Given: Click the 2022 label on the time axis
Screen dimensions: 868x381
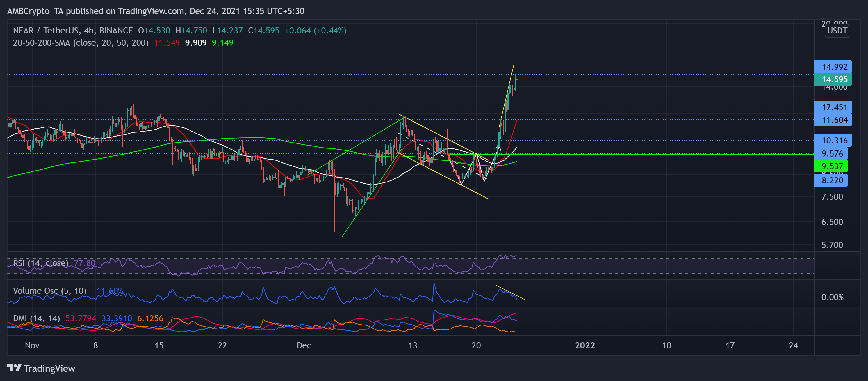Looking at the screenshot, I should pos(586,345).
